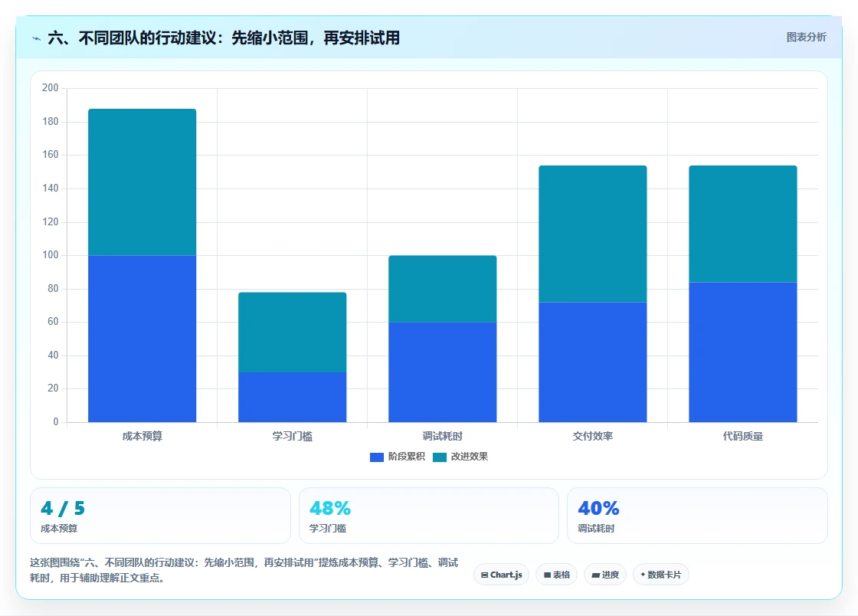Select the Chart.js tag chip
This screenshot has width=858, height=616.
click(x=501, y=575)
